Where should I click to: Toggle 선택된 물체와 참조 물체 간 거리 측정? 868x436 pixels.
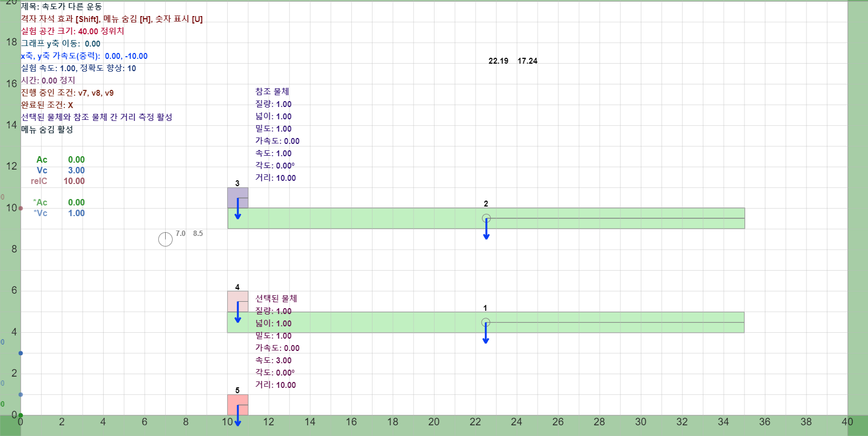point(97,117)
